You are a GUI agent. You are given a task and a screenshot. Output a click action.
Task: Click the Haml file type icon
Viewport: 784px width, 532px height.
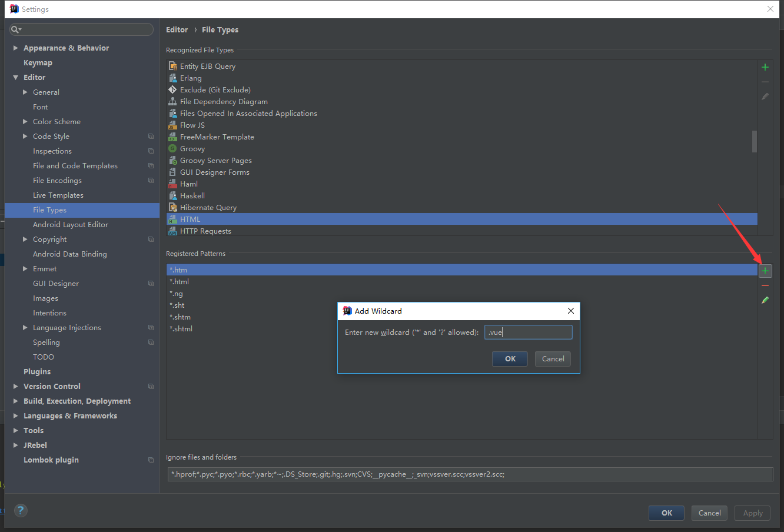pyautogui.click(x=172, y=184)
